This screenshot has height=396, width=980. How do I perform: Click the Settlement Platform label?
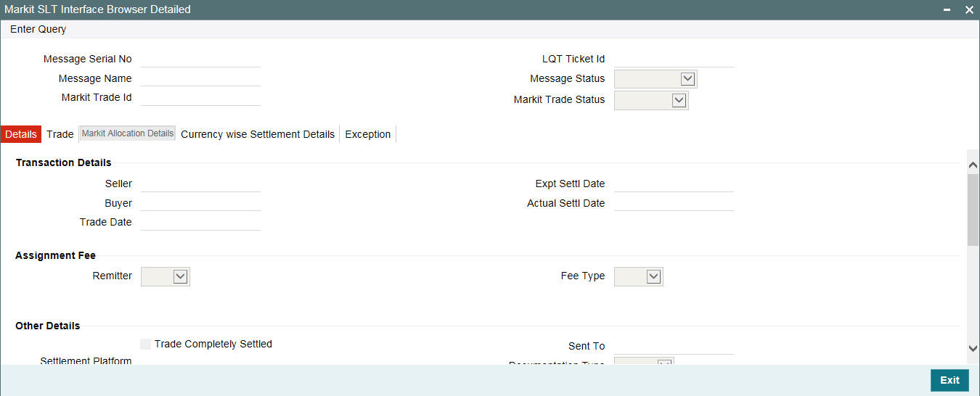(x=86, y=360)
